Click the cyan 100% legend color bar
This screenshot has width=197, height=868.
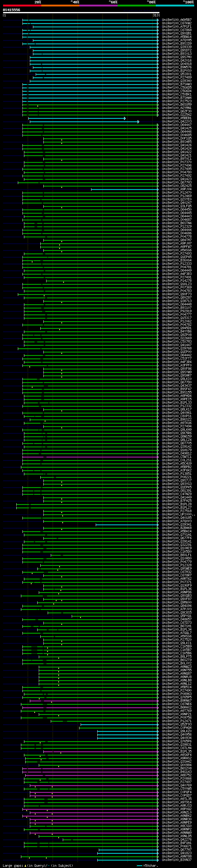tap(175, 6)
